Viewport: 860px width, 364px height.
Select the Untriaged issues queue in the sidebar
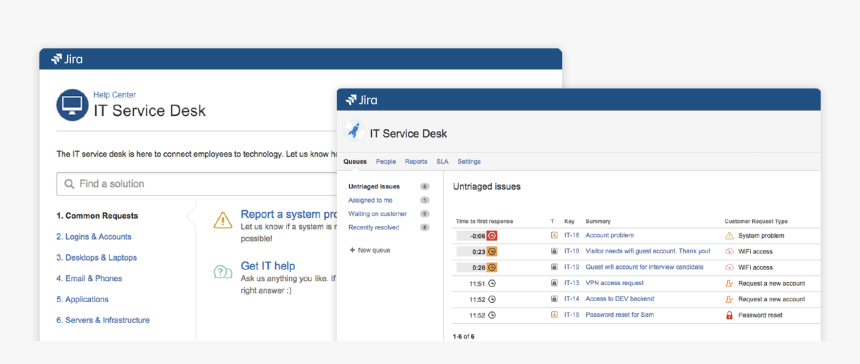pyautogui.click(x=374, y=186)
